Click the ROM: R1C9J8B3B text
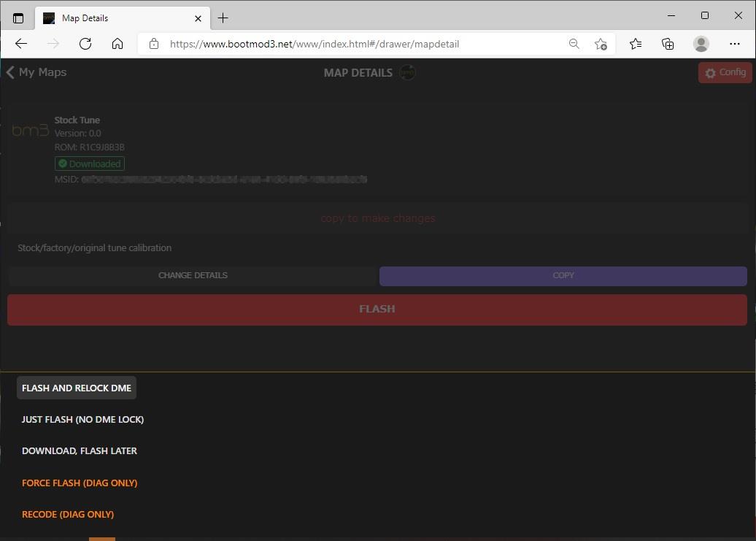This screenshot has width=756, height=541. coord(89,147)
